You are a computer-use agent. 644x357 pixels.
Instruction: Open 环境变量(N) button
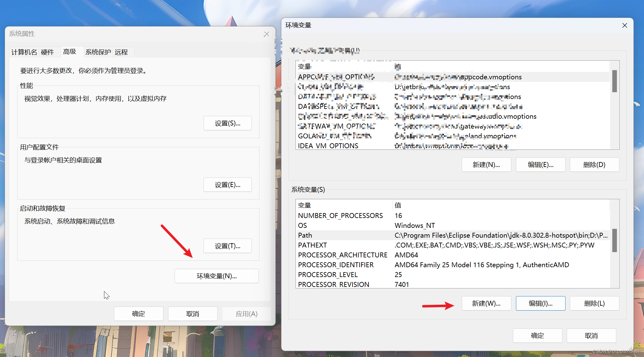click(216, 276)
